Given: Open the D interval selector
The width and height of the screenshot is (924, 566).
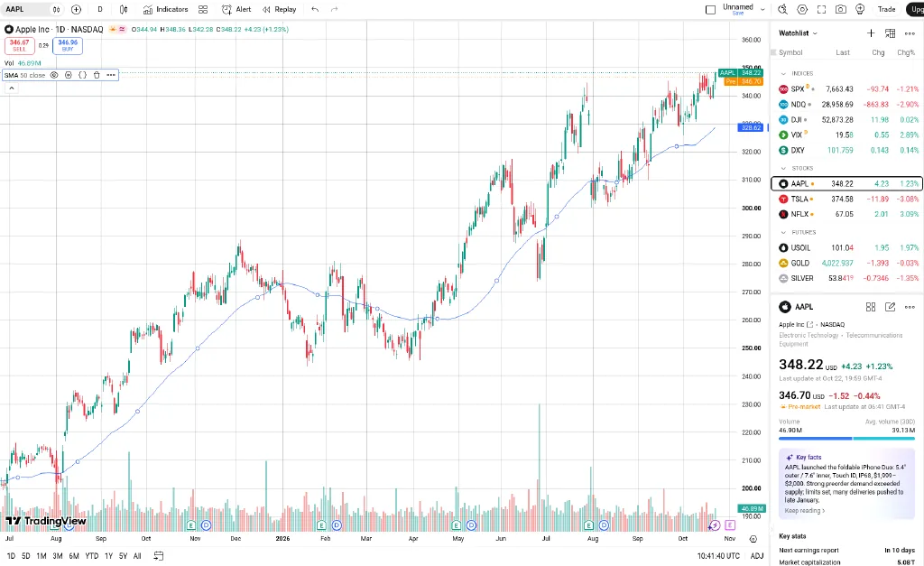Looking at the screenshot, I should (x=100, y=9).
